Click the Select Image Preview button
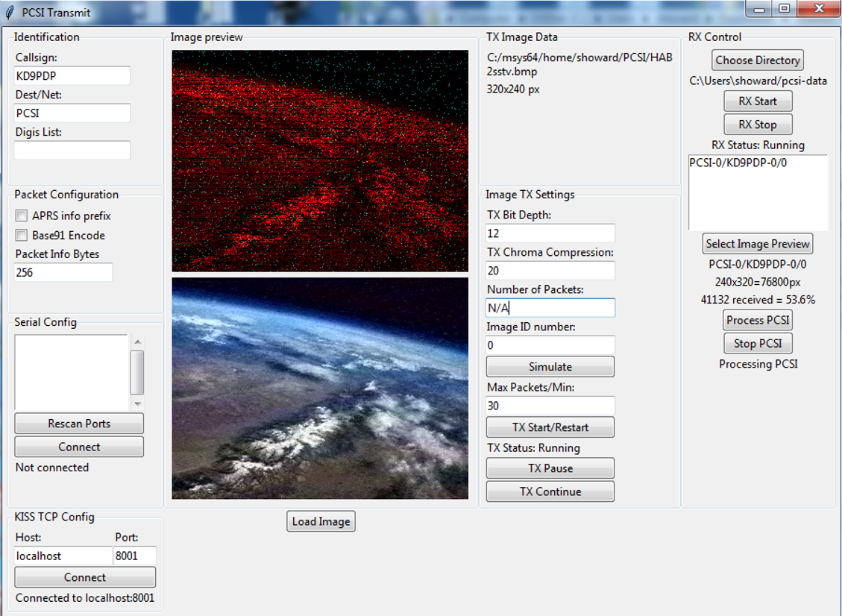This screenshot has height=616, width=842. (x=758, y=244)
